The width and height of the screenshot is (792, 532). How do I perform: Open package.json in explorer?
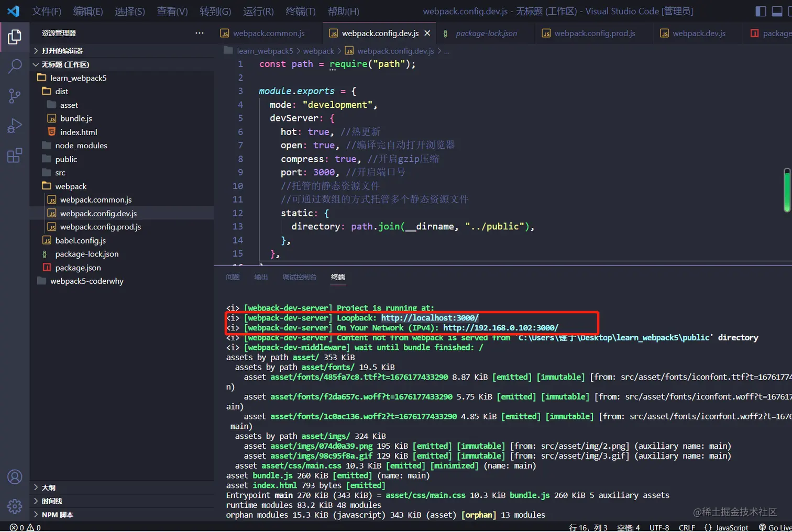point(122,268)
